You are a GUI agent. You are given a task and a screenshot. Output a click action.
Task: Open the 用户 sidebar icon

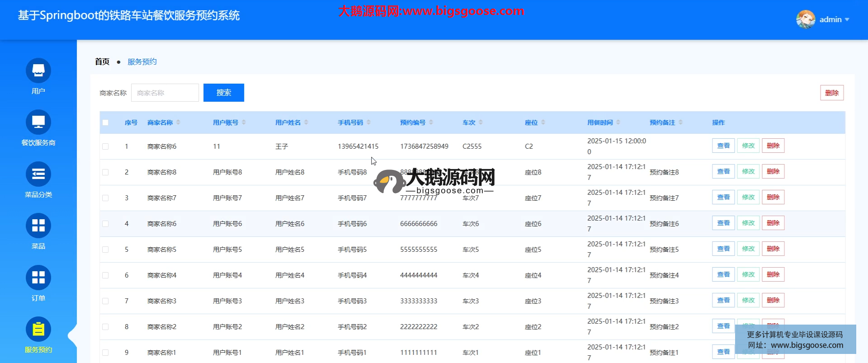[38, 71]
